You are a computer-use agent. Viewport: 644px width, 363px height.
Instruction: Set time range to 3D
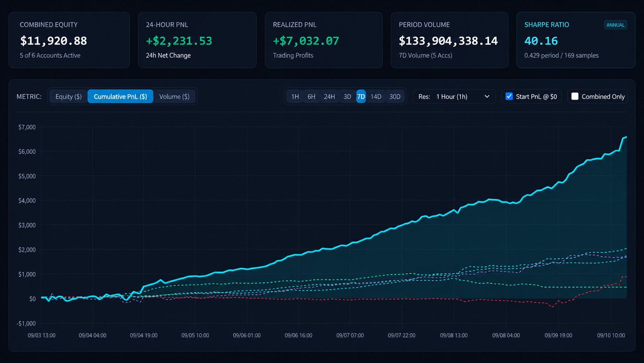348,97
